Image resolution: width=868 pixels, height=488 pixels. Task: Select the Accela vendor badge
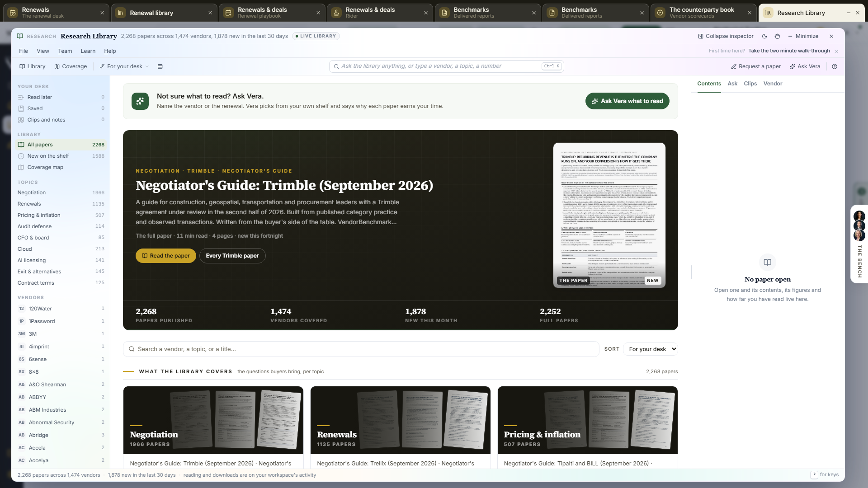coord(22,448)
